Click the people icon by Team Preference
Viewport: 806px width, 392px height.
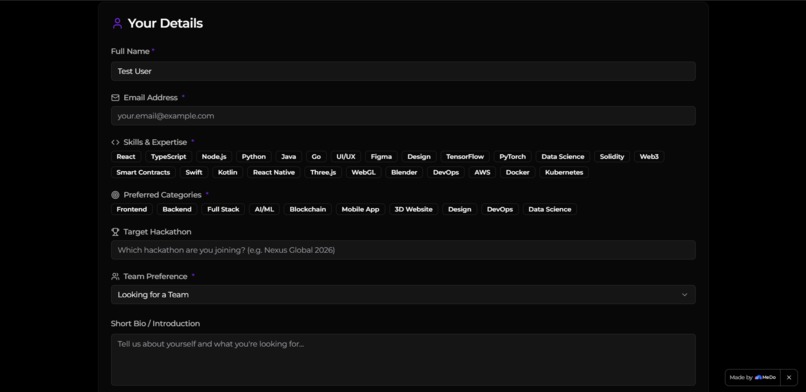(x=115, y=276)
